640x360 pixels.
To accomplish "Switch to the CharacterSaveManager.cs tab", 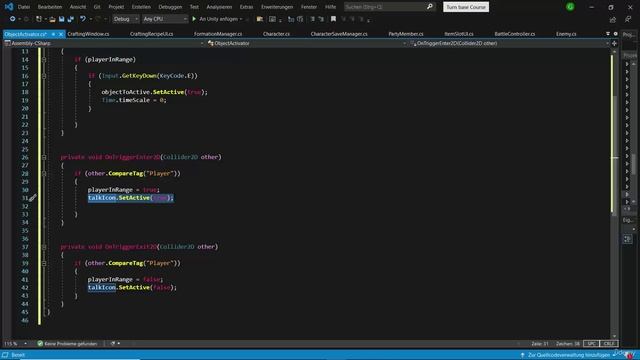I will point(339,34).
